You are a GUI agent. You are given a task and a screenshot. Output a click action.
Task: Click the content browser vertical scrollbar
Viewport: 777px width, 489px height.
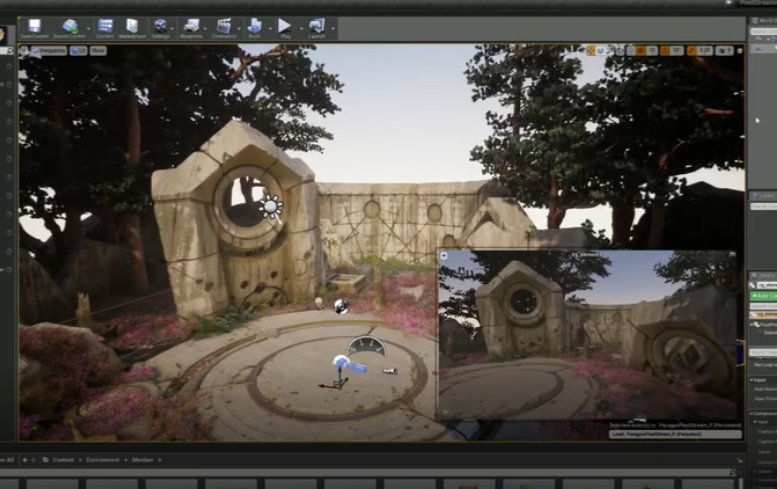point(741,483)
